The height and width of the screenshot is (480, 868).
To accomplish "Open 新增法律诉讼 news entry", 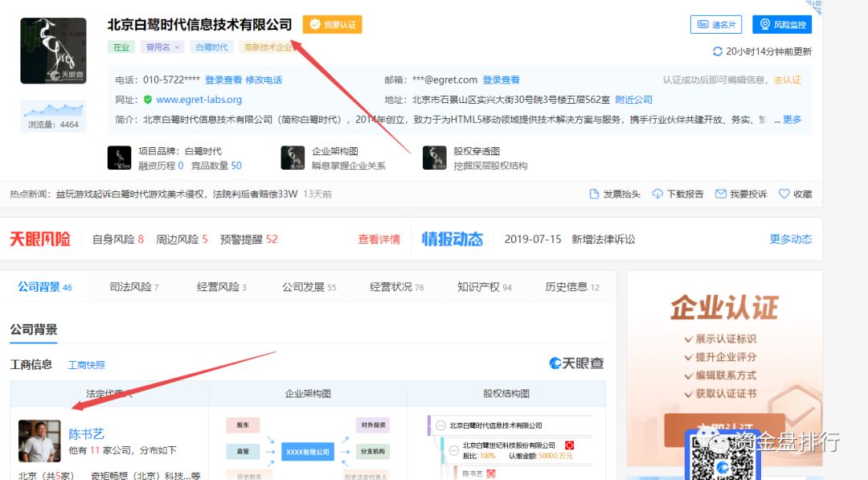I will point(603,239).
